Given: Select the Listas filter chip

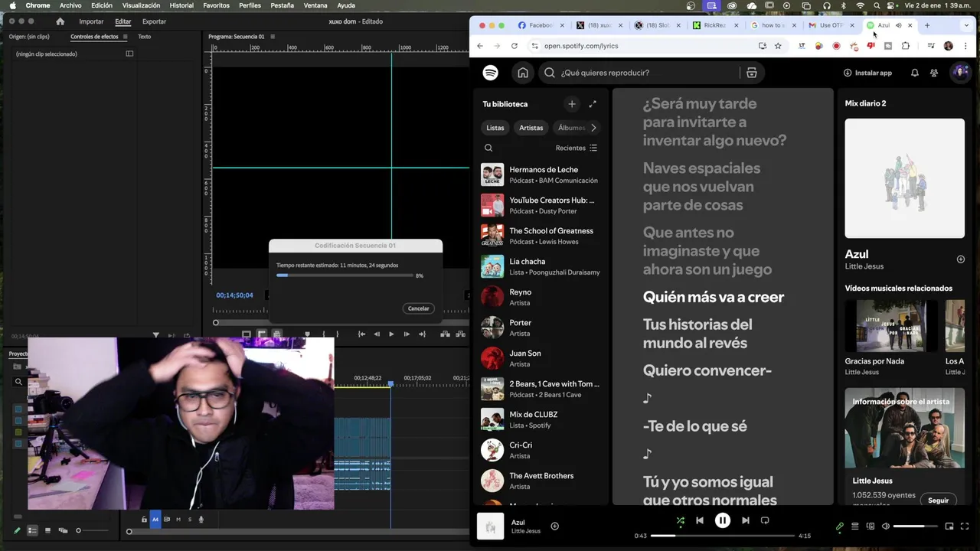Looking at the screenshot, I should click(x=495, y=128).
